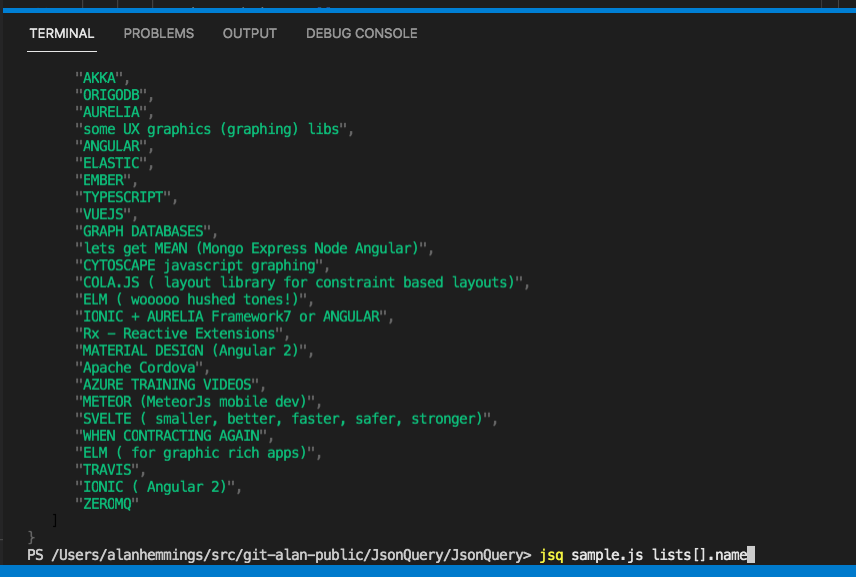Click the "AURELIA" output line
Screen dimensions: 856x577
pos(114,112)
